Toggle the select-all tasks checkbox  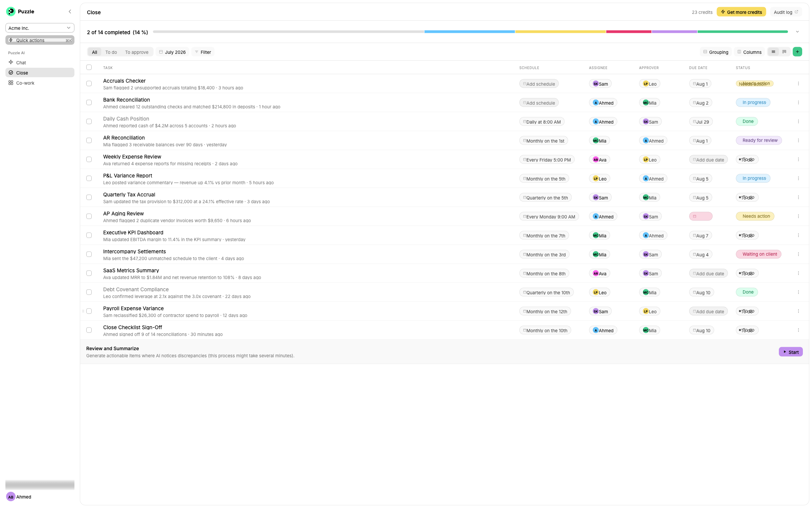[89, 67]
